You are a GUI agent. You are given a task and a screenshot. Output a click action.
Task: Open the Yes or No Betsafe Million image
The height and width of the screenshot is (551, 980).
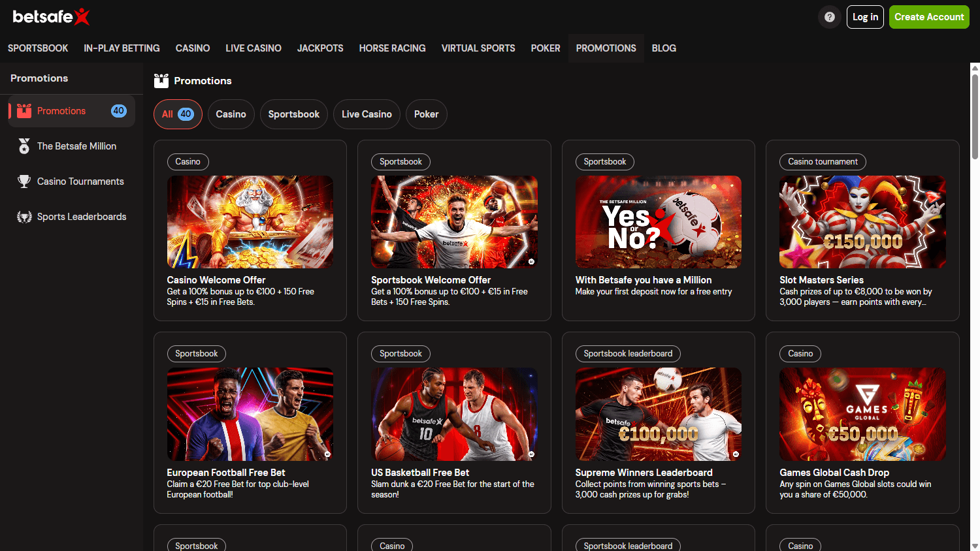[x=659, y=222]
